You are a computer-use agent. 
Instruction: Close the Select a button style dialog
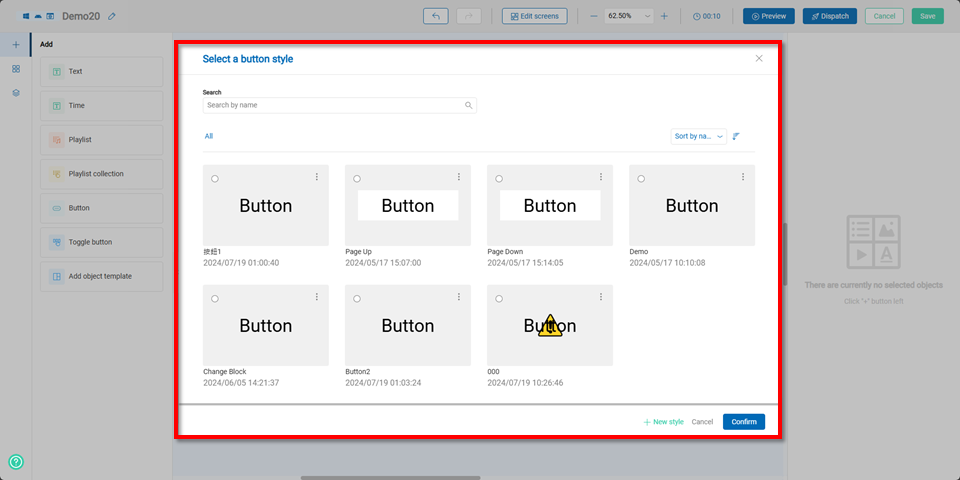[759, 59]
